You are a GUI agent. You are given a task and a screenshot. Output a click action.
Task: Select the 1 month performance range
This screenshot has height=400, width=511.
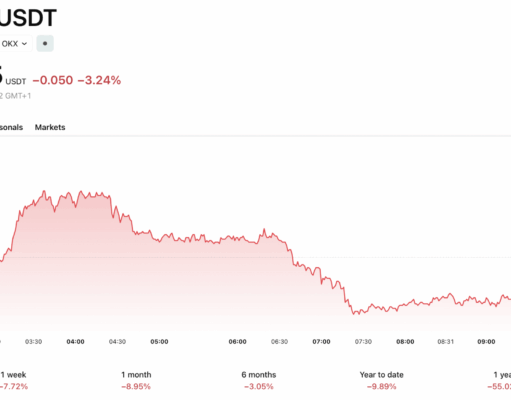click(136, 380)
